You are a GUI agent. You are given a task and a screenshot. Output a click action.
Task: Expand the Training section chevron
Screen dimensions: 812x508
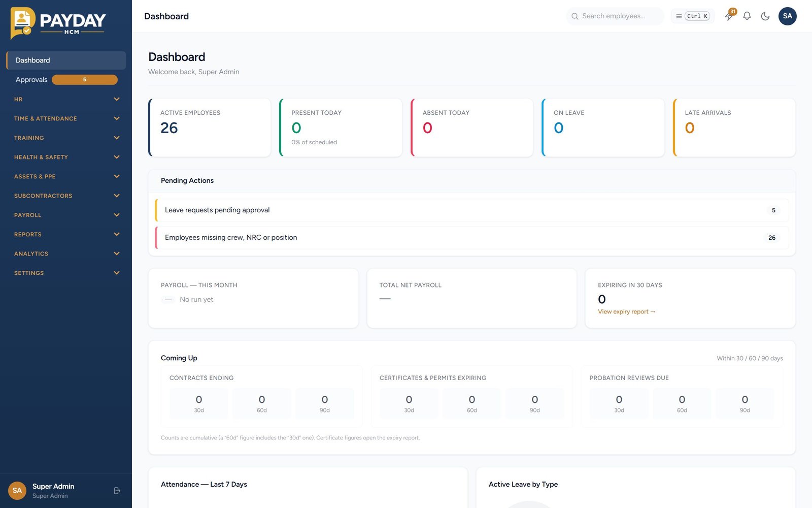pos(117,138)
